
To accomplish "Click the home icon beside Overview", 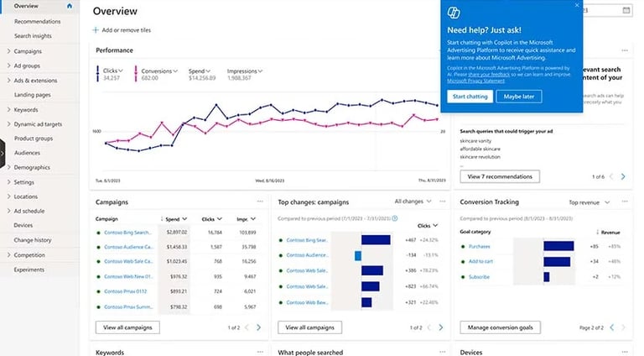I will coord(70,6).
